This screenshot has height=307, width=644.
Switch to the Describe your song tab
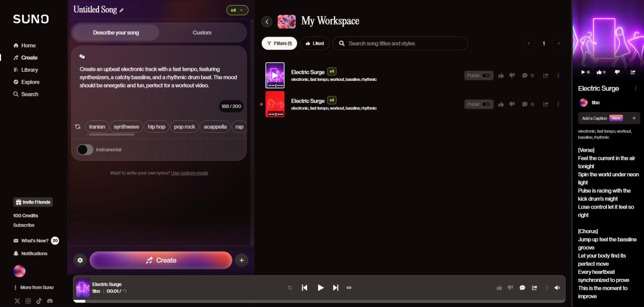117,32
